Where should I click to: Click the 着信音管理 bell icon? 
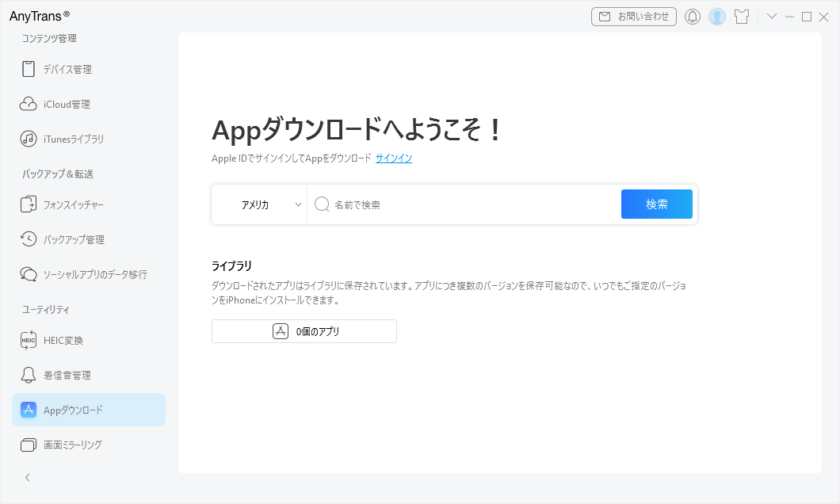[29, 375]
